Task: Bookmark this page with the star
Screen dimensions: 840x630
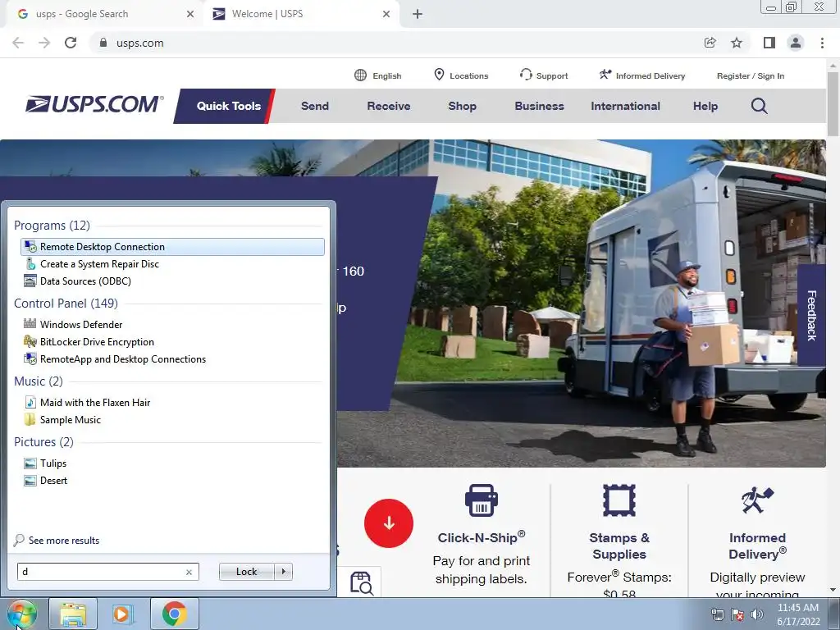Action: click(737, 43)
